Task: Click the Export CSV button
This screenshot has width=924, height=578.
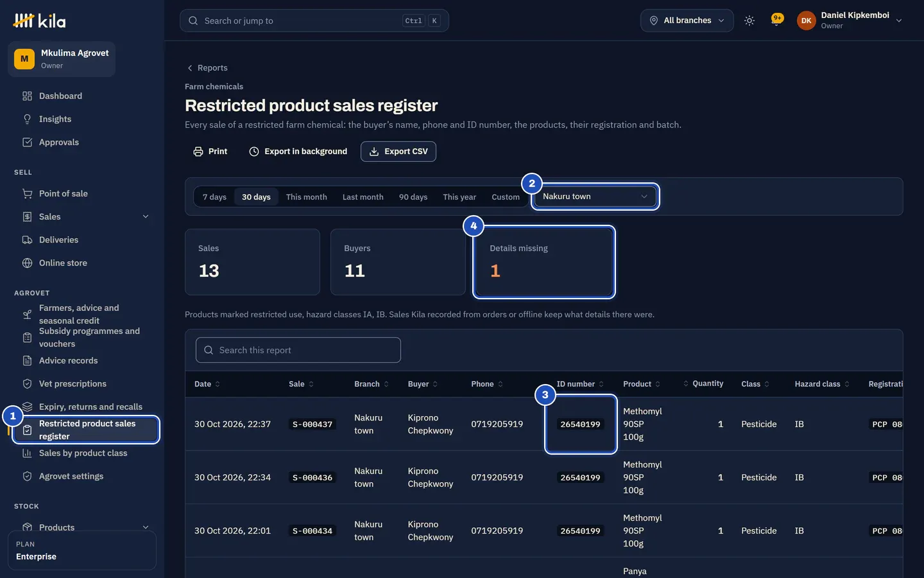Action: tap(398, 152)
